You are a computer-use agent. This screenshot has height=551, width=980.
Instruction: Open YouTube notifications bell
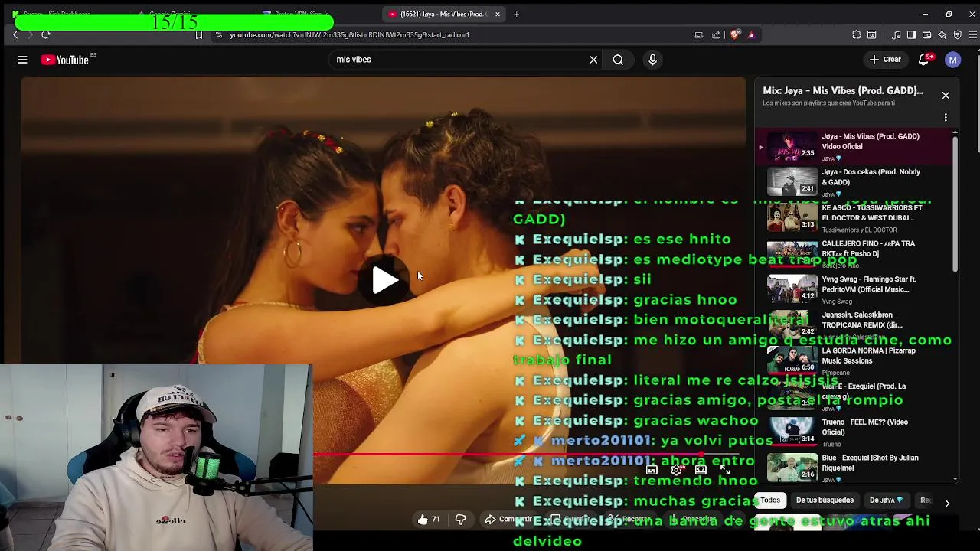924,60
